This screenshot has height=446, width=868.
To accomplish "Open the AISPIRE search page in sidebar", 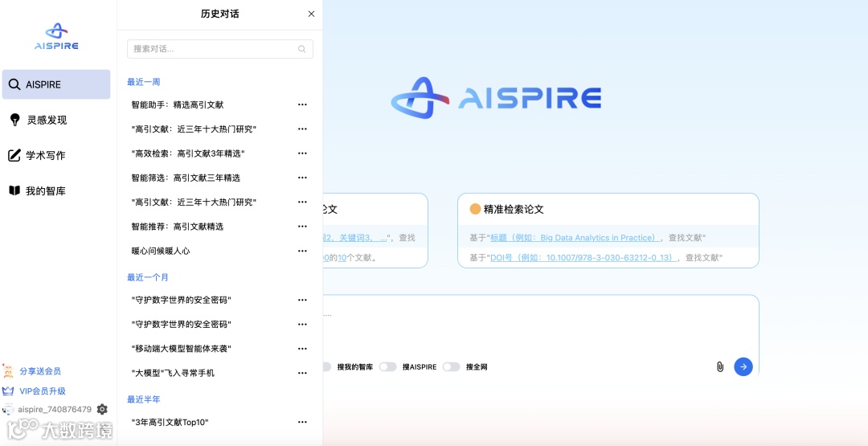I will pyautogui.click(x=56, y=84).
